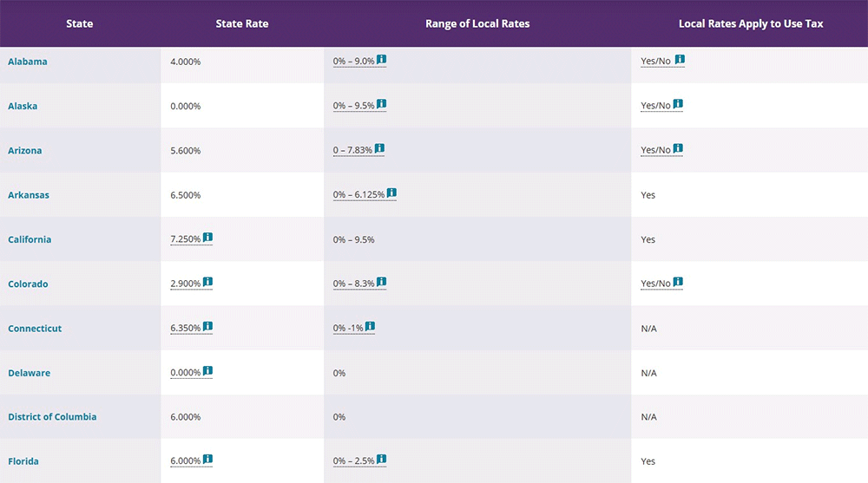Open info icon beside Florida 6.000% state rate
Screen dimensions: 868x483
point(207,460)
